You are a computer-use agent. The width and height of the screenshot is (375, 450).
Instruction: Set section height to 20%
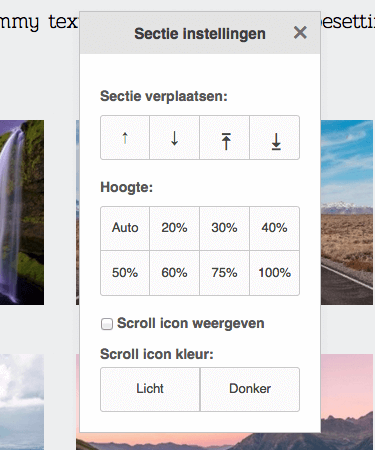click(x=175, y=228)
